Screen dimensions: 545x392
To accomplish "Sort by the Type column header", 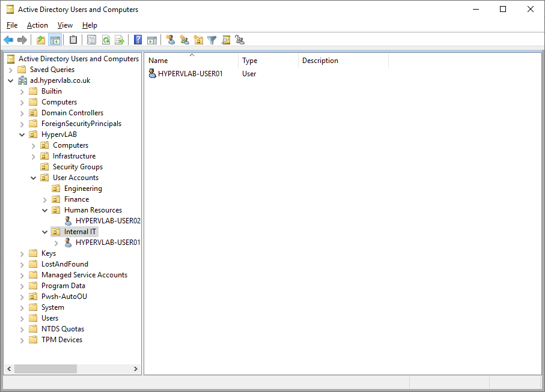I will pos(269,61).
